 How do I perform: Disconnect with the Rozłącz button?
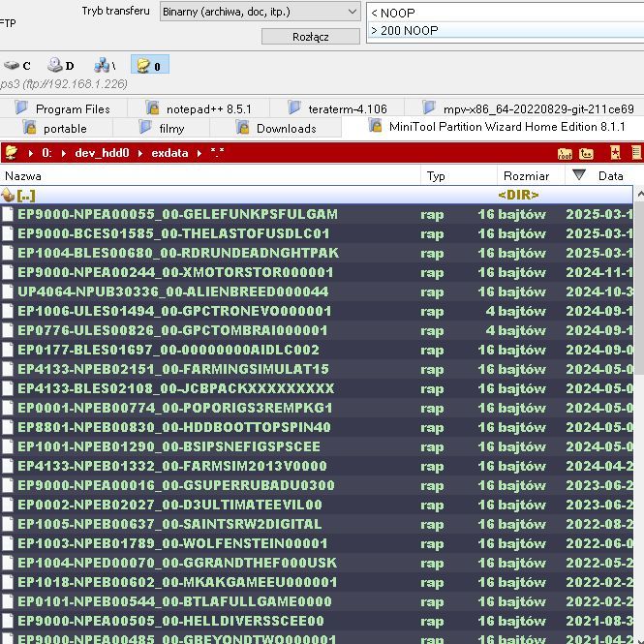(311, 37)
